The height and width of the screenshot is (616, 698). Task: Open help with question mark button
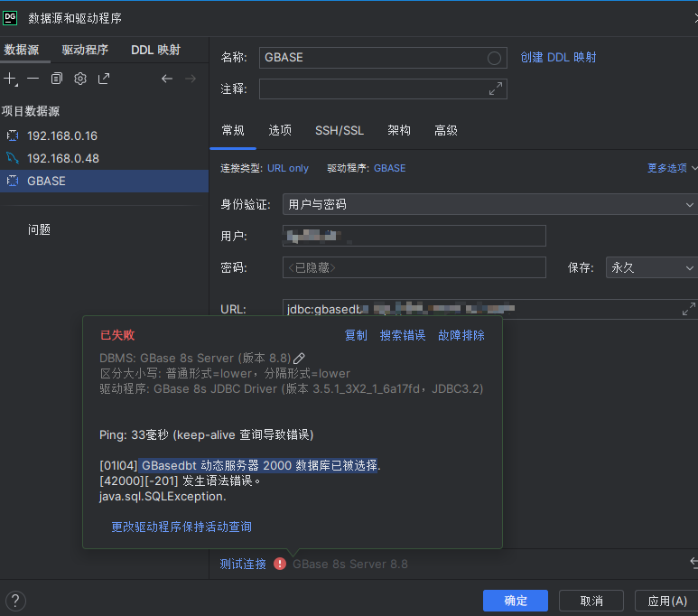(x=15, y=601)
